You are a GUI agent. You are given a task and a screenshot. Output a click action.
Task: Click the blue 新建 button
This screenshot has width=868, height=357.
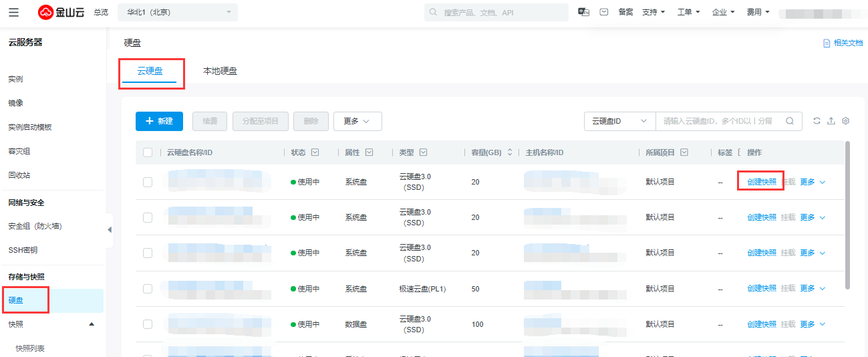[159, 121]
